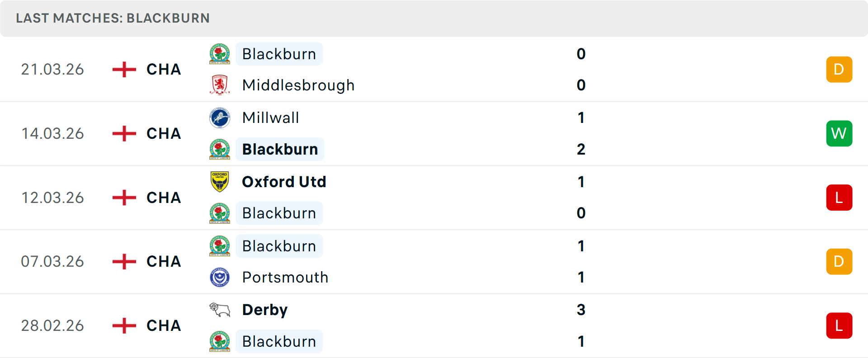Click the score 2 from the Millwall match
The image size is (868, 358).
click(581, 149)
